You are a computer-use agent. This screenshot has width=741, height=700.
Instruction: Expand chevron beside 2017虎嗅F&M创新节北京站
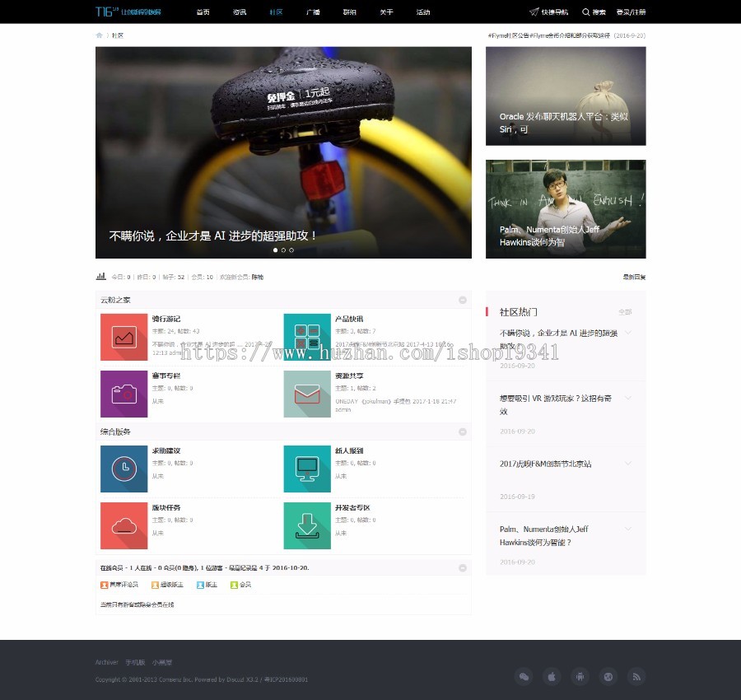tap(628, 464)
